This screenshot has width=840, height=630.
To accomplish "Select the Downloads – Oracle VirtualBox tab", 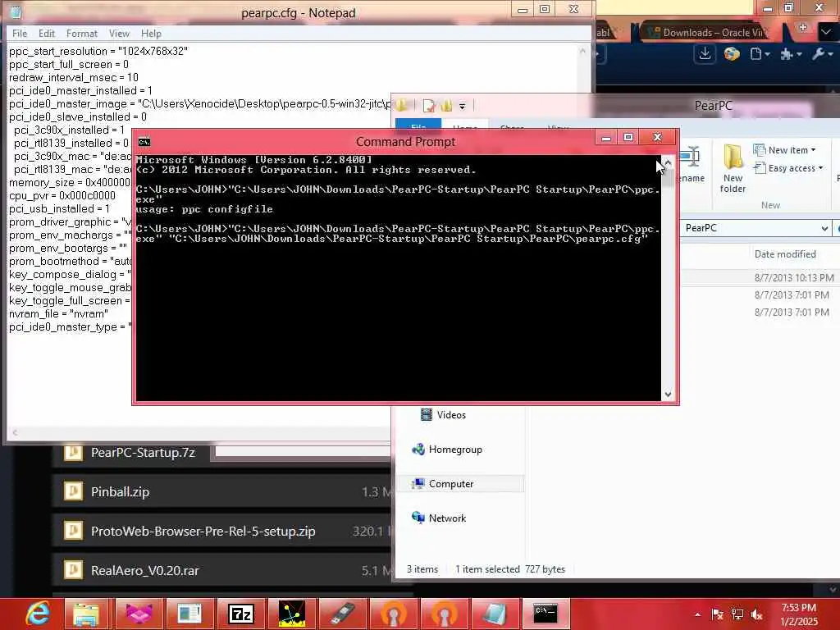I will tap(706, 33).
